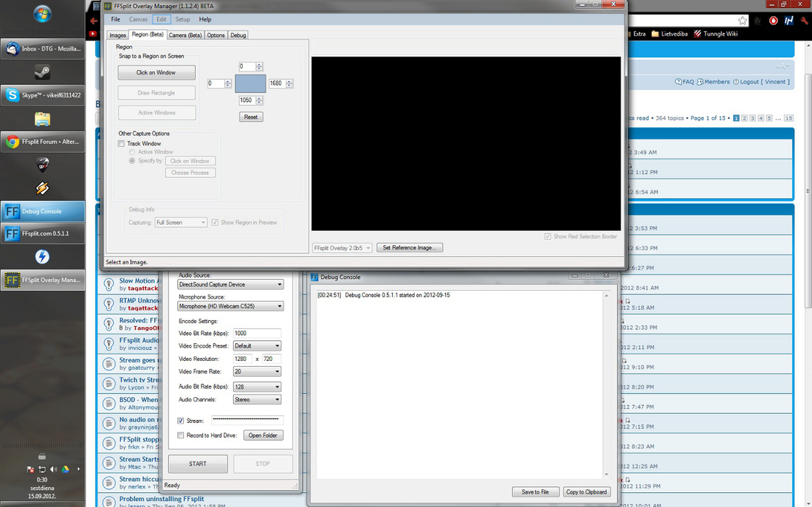The image size is (812, 507).
Task: Go to forum page 2
Action: tap(744, 118)
